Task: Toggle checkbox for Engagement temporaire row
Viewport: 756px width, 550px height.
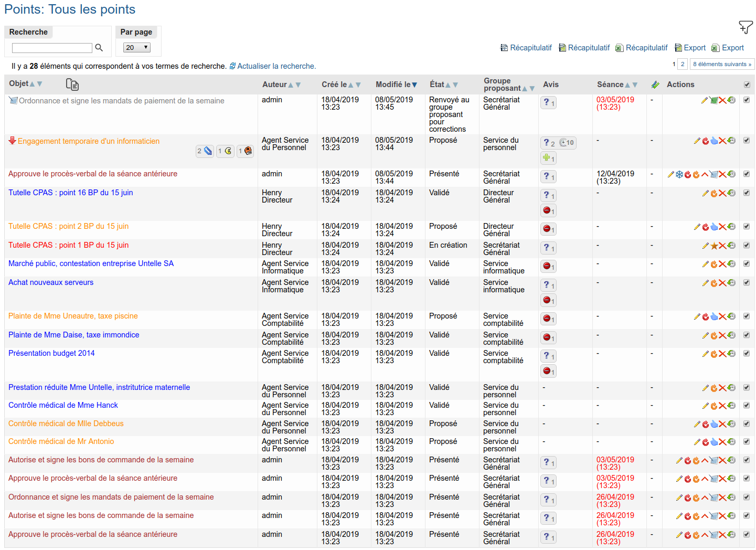Action: (747, 140)
